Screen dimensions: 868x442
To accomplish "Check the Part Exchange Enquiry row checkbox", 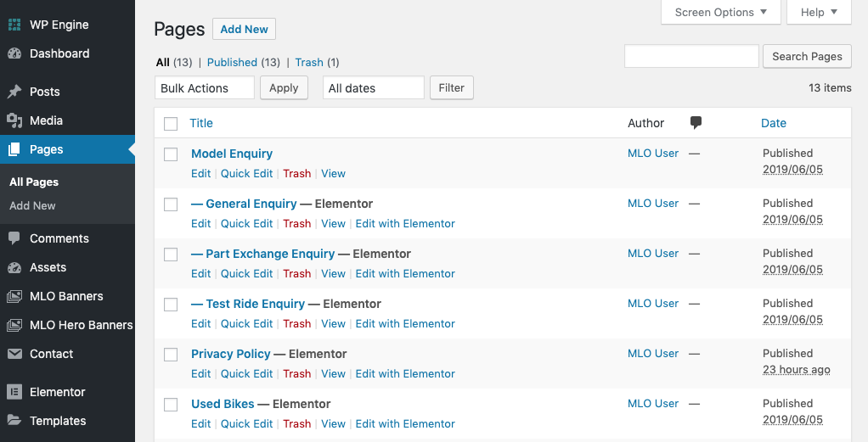I will tap(171, 255).
